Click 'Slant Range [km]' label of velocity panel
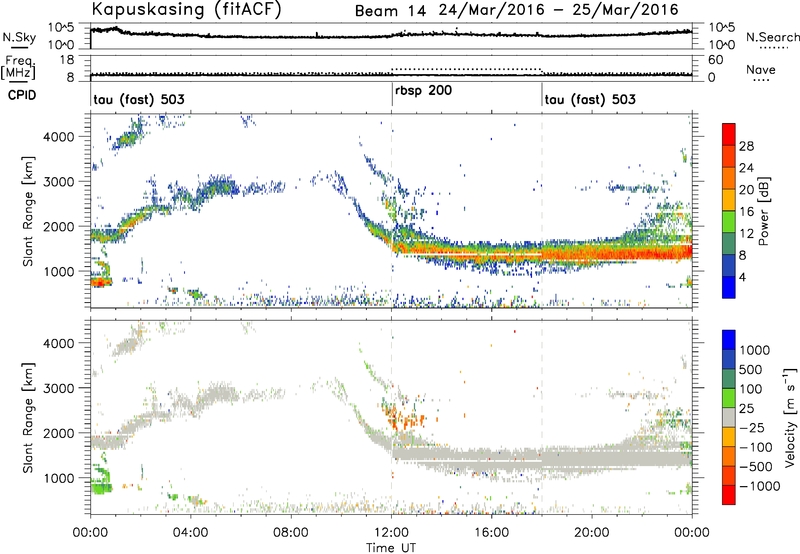Screen dimensions: 800x554 point(28,418)
